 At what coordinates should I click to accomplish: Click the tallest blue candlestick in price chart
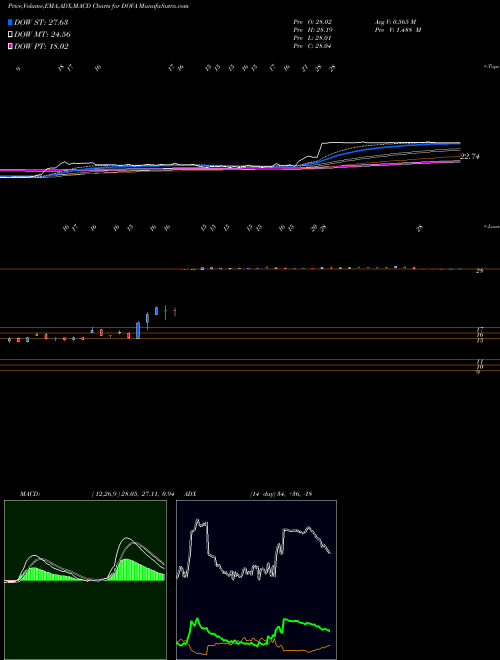pos(138,330)
